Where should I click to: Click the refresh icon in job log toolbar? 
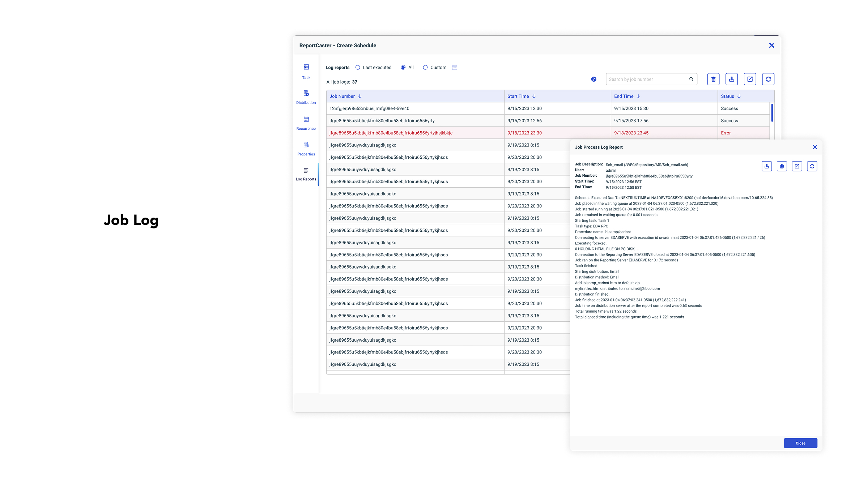(768, 79)
